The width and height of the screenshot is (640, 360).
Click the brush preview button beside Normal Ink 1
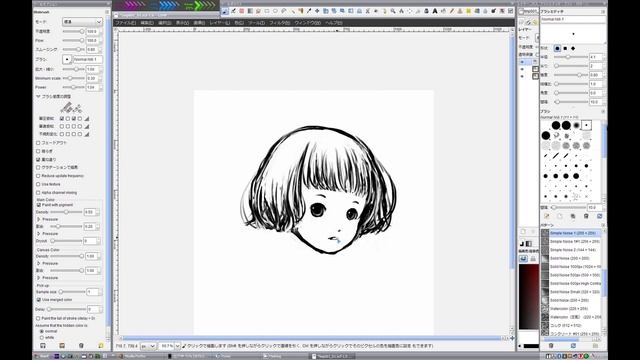(x=67, y=60)
